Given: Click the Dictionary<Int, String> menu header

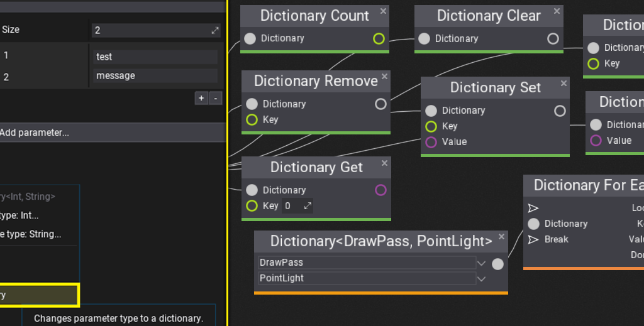Looking at the screenshot, I should coord(27,197).
